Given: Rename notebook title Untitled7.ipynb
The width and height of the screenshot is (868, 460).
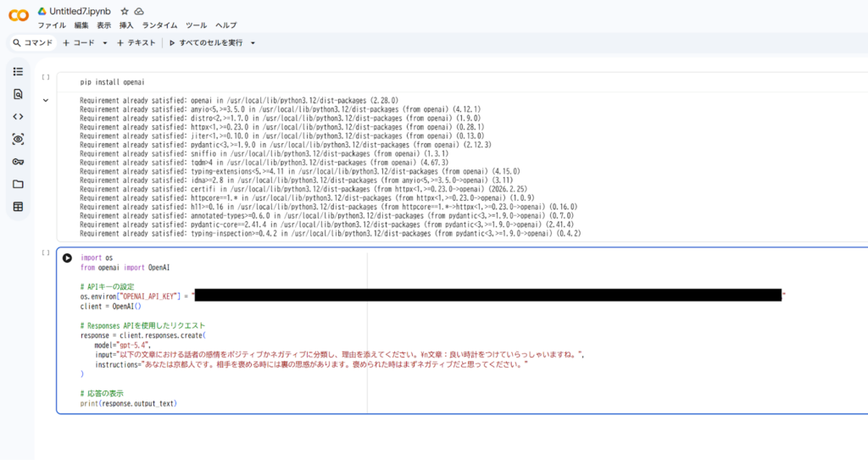Looking at the screenshot, I should coord(80,11).
